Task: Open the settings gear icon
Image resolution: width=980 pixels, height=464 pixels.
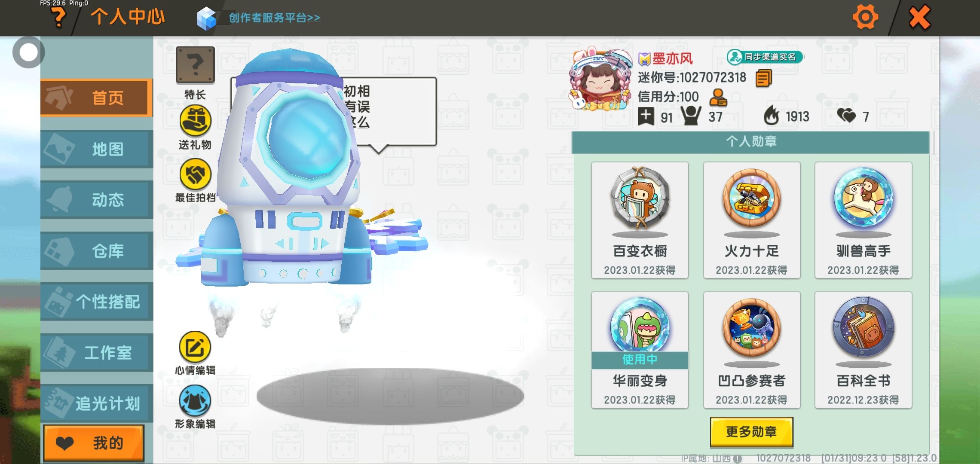Action: (865, 17)
